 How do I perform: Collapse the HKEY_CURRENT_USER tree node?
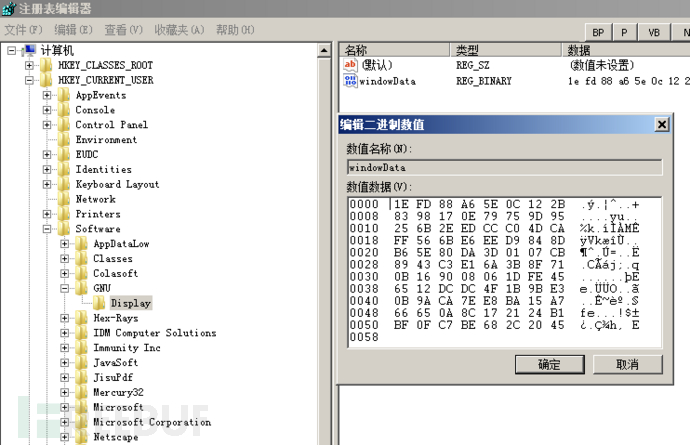pyautogui.click(x=30, y=80)
